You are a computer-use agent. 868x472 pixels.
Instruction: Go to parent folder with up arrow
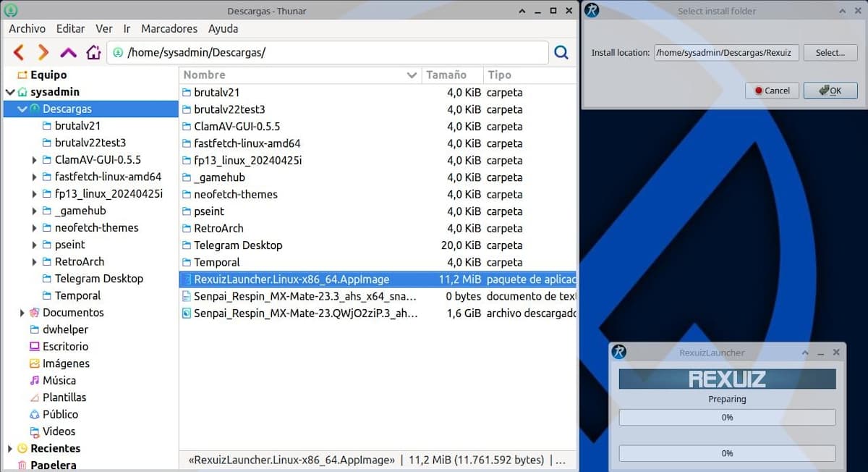[x=68, y=52]
